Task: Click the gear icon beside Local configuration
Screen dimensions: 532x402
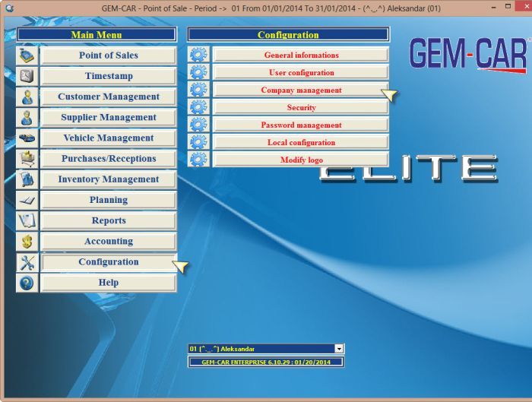Action: (x=198, y=142)
